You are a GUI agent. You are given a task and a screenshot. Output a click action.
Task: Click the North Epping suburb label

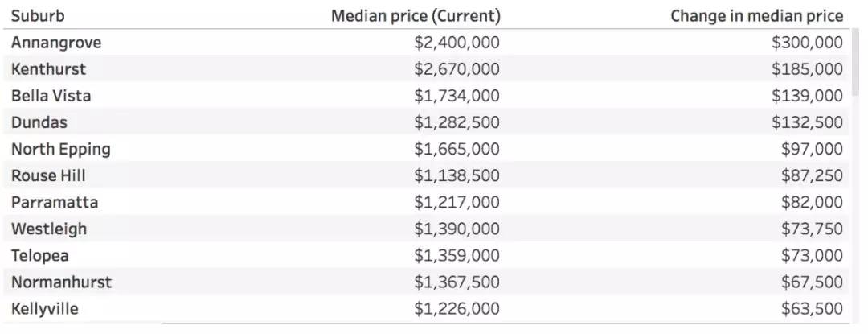coord(61,149)
